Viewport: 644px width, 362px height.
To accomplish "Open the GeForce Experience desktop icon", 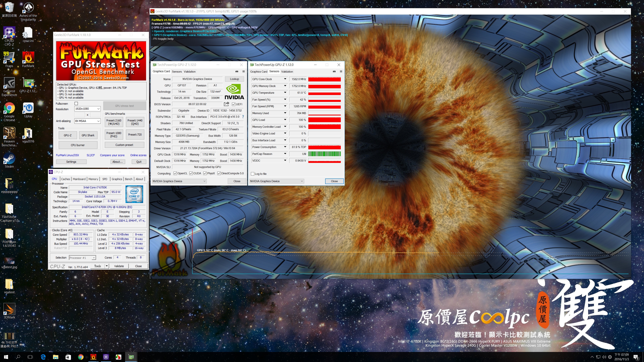I will click(9, 86).
